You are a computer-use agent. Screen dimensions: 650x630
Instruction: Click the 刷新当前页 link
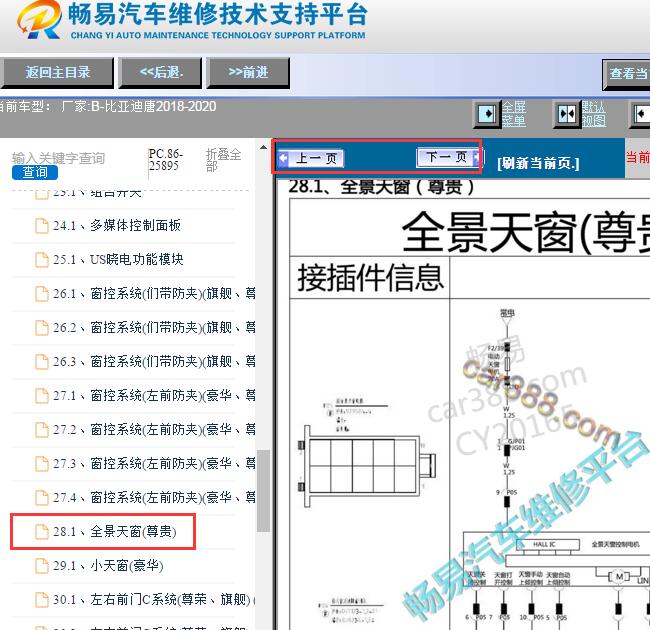(x=538, y=163)
